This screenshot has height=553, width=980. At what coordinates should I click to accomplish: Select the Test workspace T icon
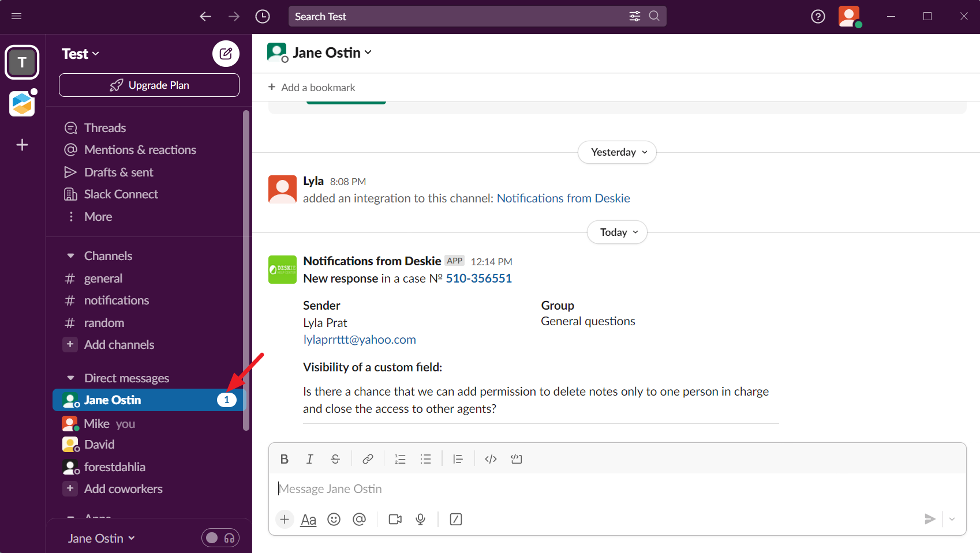point(22,62)
